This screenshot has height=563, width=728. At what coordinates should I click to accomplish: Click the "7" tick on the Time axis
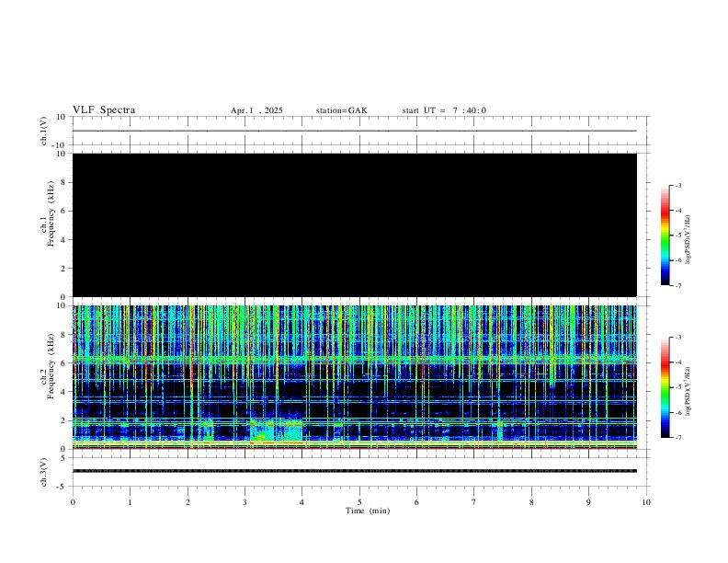474,502
